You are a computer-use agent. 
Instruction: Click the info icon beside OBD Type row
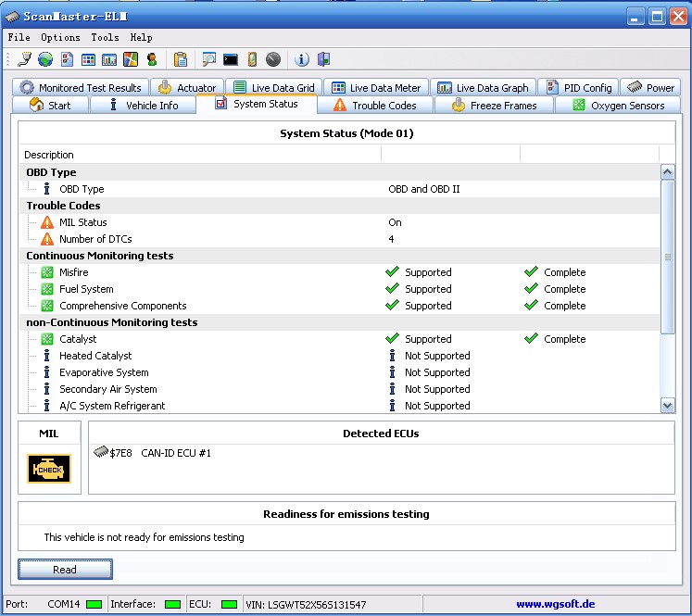46,189
